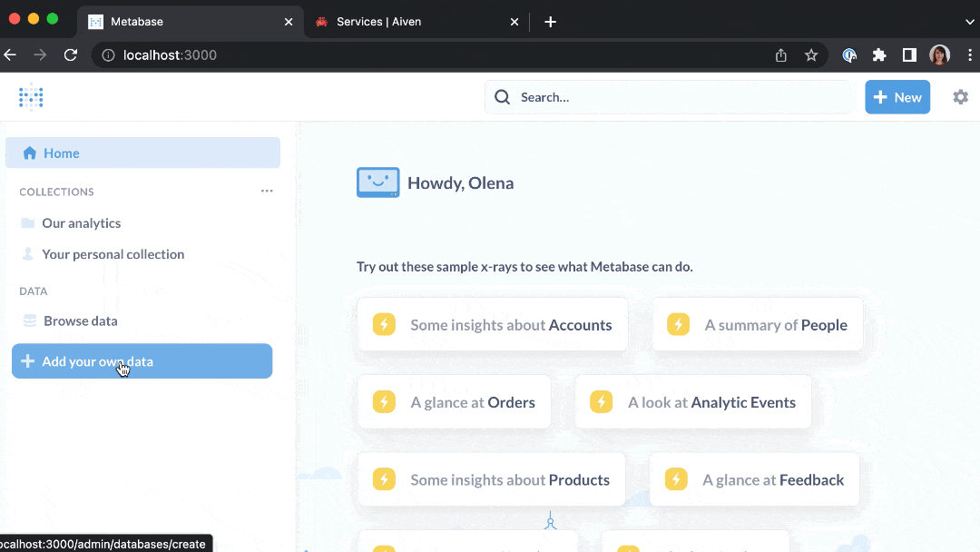Viewport: 980px width, 552px height.
Task: Open A glance at Orders x-ray
Action: coord(455,402)
